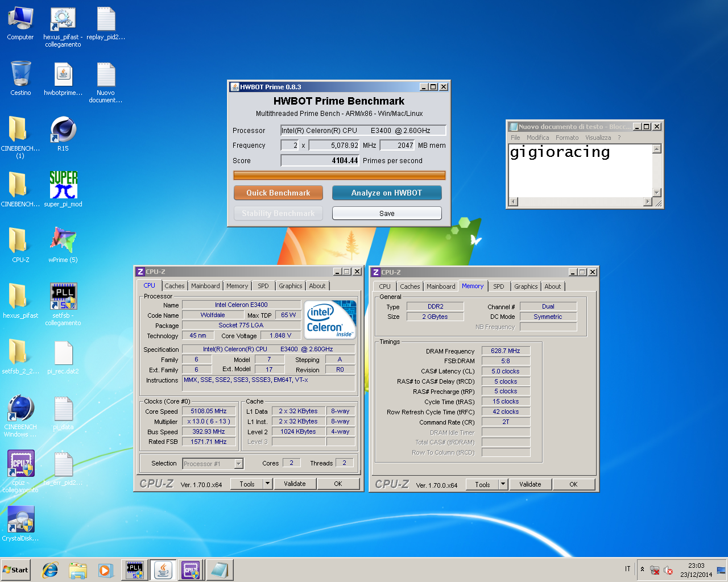Switch to the CPU-Z taskbar button

[191, 570]
